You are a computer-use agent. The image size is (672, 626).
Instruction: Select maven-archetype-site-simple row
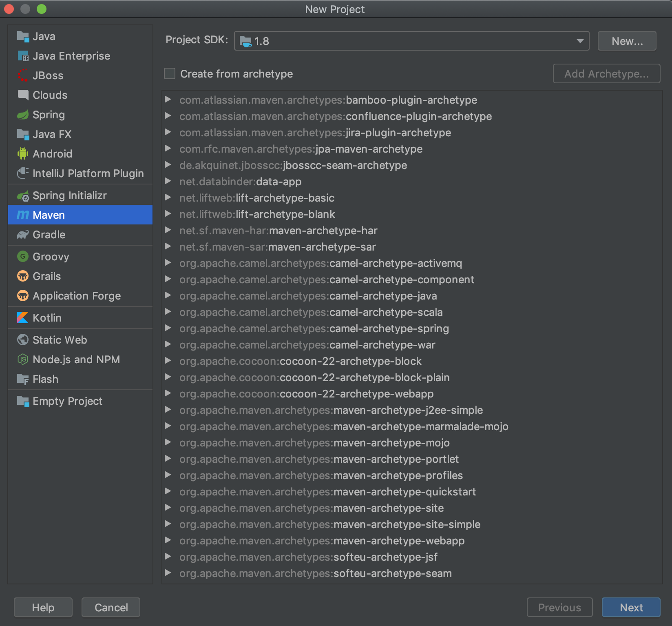(x=412, y=524)
